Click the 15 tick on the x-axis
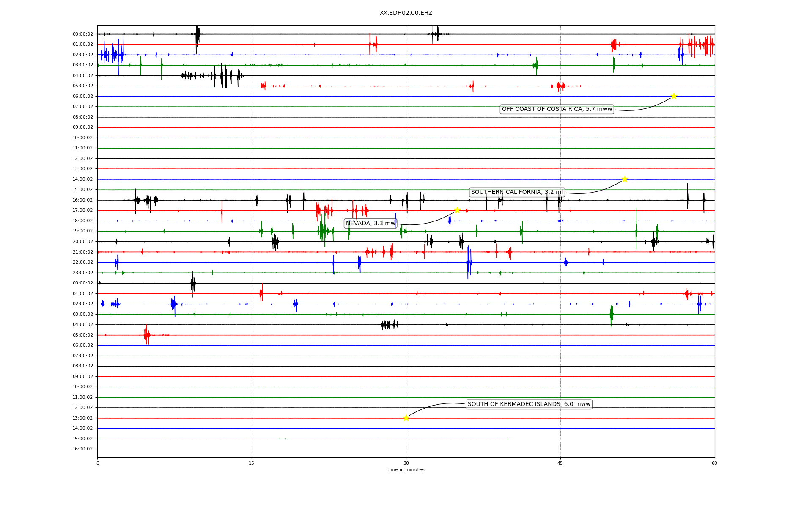The height and width of the screenshot is (508, 812). point(252,463)
